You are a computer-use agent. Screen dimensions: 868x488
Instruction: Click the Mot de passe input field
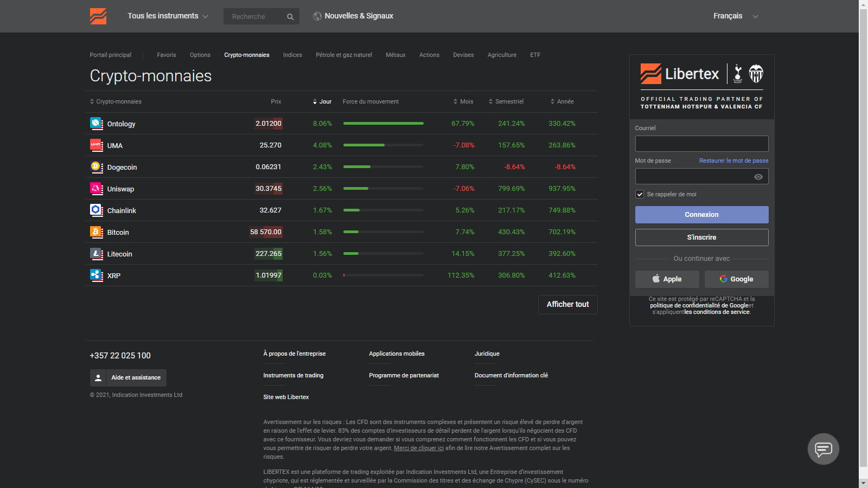pyautogui.click(x=701, y=176)
